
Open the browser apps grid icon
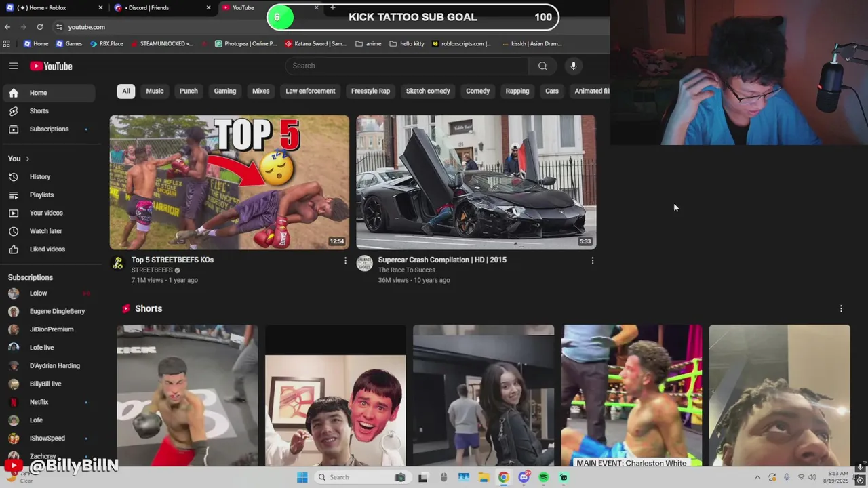(x=7, y=43)
